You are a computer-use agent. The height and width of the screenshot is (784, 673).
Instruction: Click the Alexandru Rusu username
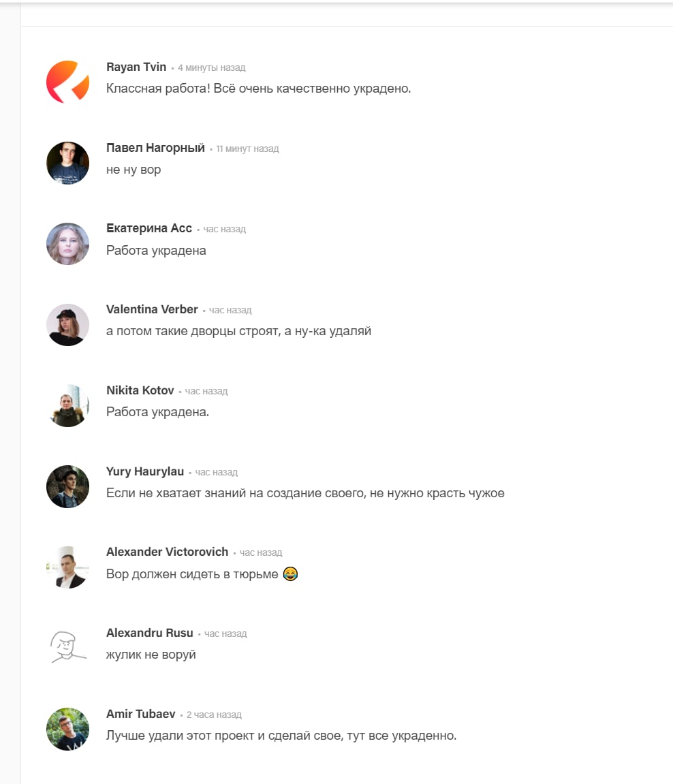point(149,633)
